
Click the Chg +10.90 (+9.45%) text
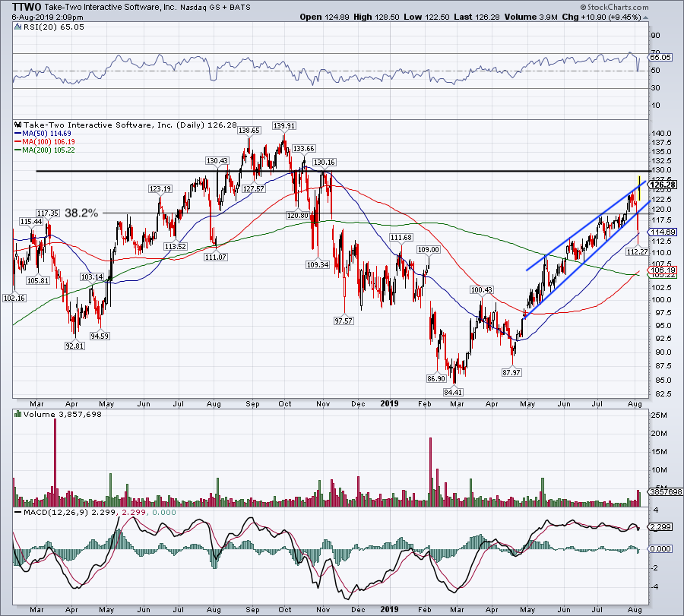click(601, 17)
